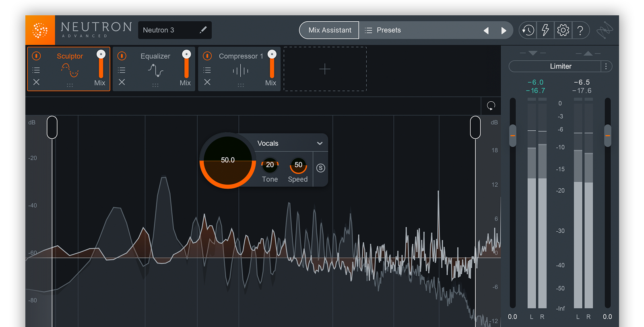Click the Neutron swirl logo at top right
The height and width of the screenshot is (327, 644).
pos(605,30)
